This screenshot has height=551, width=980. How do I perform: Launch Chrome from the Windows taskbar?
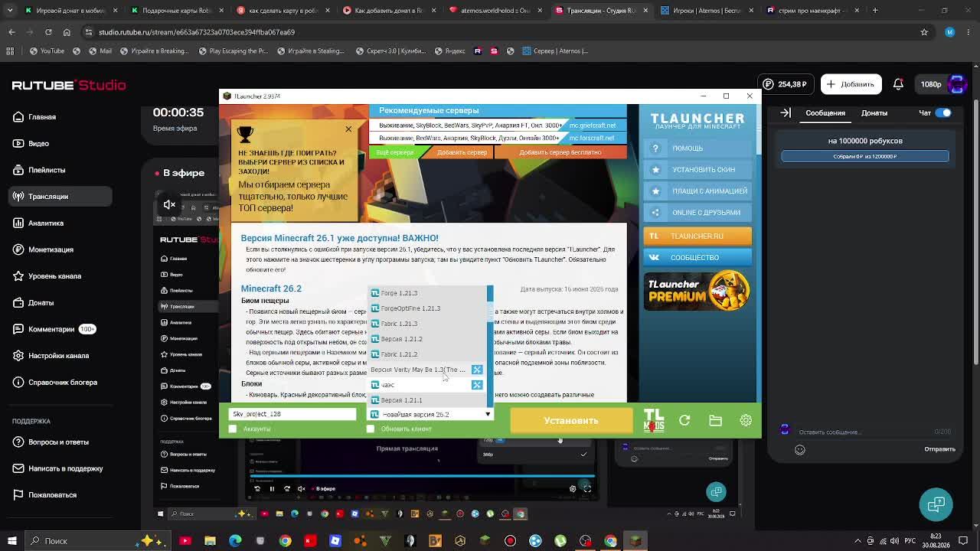tap(285, 541)
